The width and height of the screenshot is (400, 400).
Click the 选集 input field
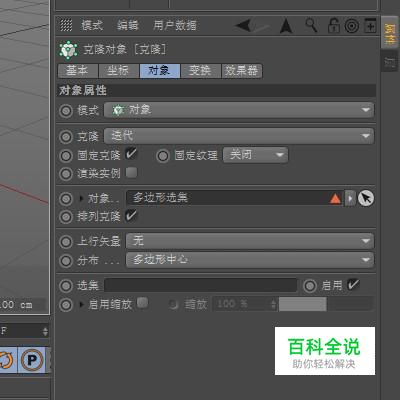tap(201, 285)
